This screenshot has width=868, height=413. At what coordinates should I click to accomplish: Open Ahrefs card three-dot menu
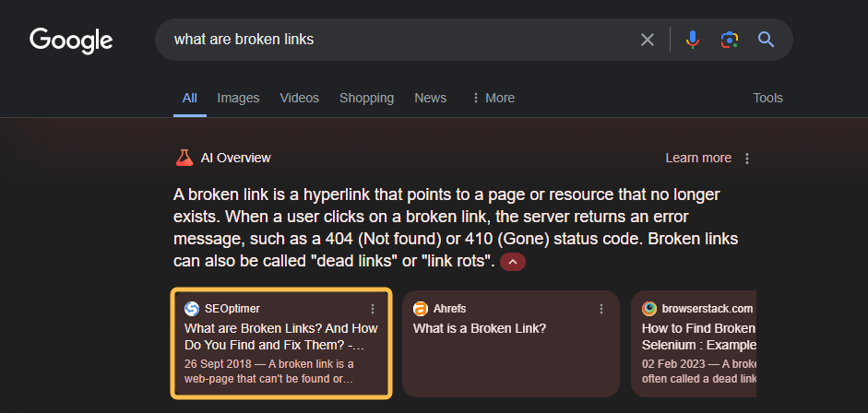click(x=601, y=309)
